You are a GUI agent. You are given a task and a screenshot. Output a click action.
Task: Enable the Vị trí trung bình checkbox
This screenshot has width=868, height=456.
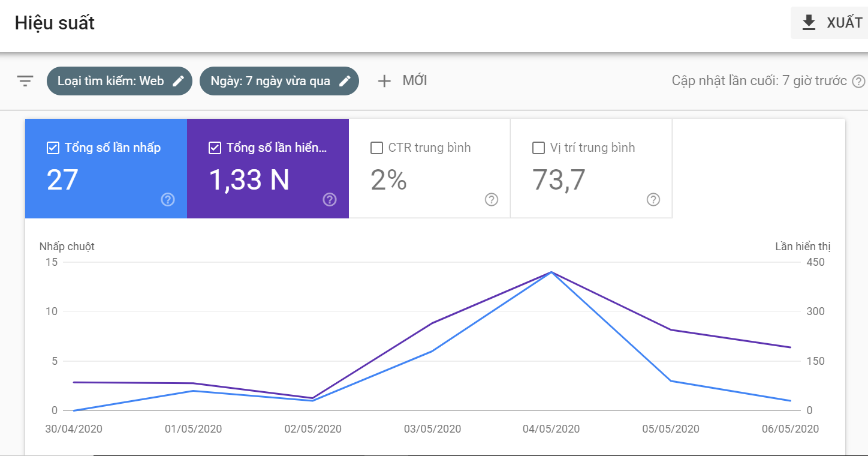click(538, 148)
